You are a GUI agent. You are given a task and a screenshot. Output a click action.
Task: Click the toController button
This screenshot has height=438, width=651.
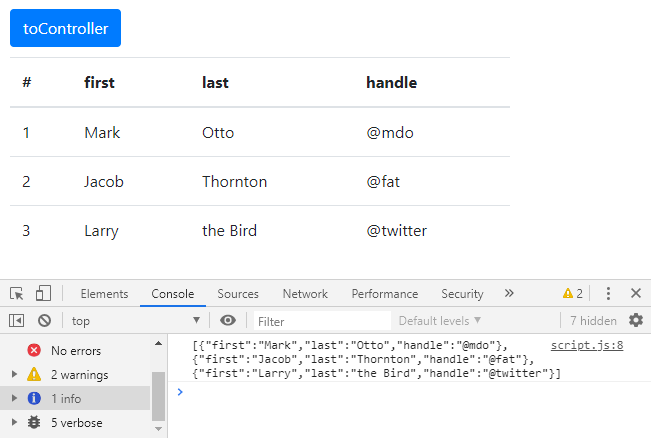coord(66,28)
